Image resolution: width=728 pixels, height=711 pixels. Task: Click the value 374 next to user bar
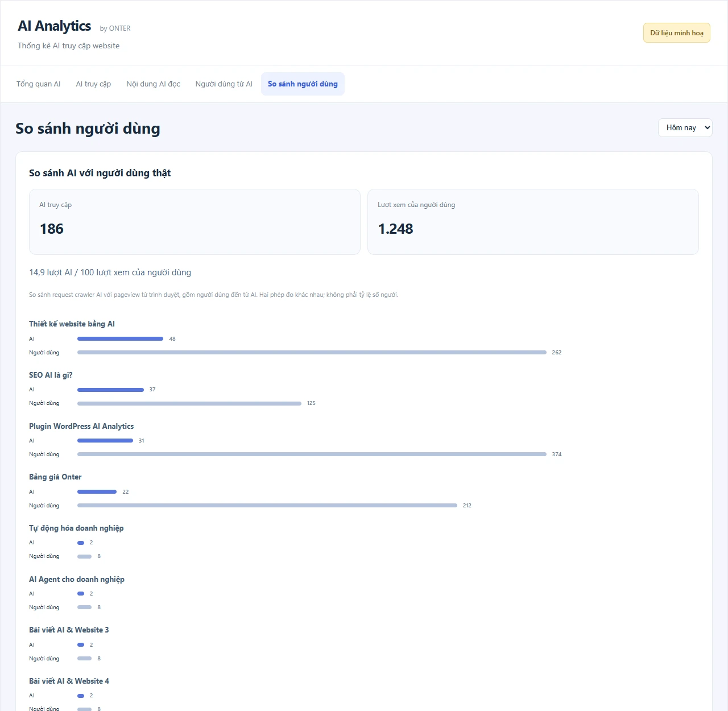point(557,454)
